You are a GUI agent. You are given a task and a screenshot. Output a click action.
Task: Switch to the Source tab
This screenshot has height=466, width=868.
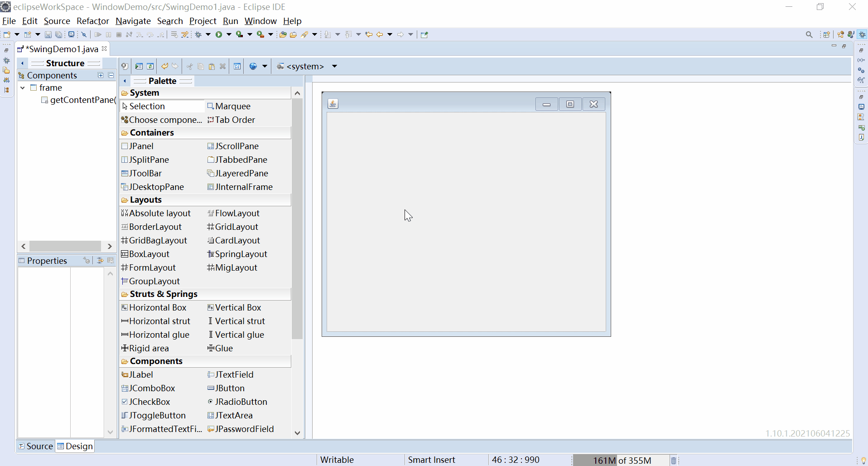(x=36, y=446)
